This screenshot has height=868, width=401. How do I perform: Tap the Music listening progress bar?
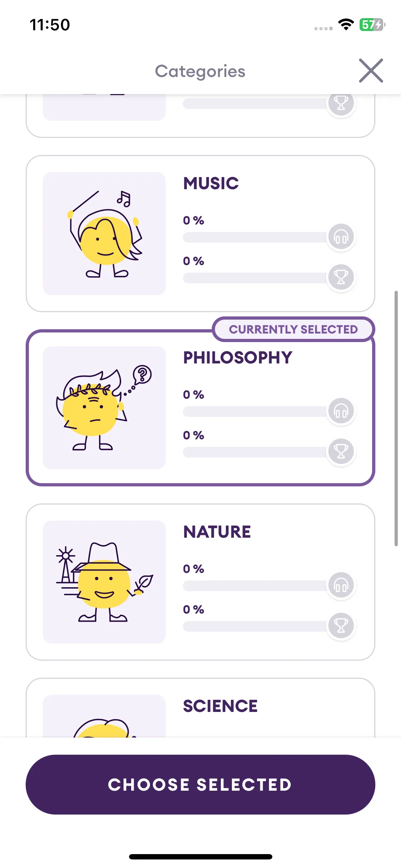coord(255,237)
